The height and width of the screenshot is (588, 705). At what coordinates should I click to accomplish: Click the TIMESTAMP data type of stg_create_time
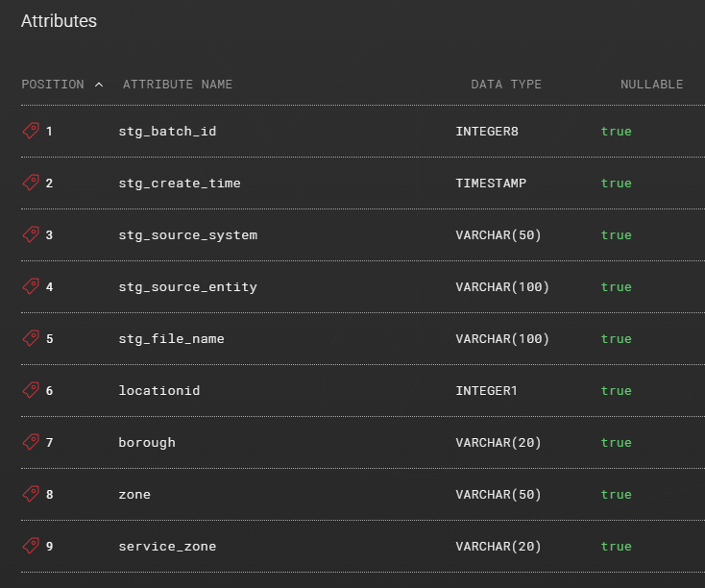pos(491,184)
